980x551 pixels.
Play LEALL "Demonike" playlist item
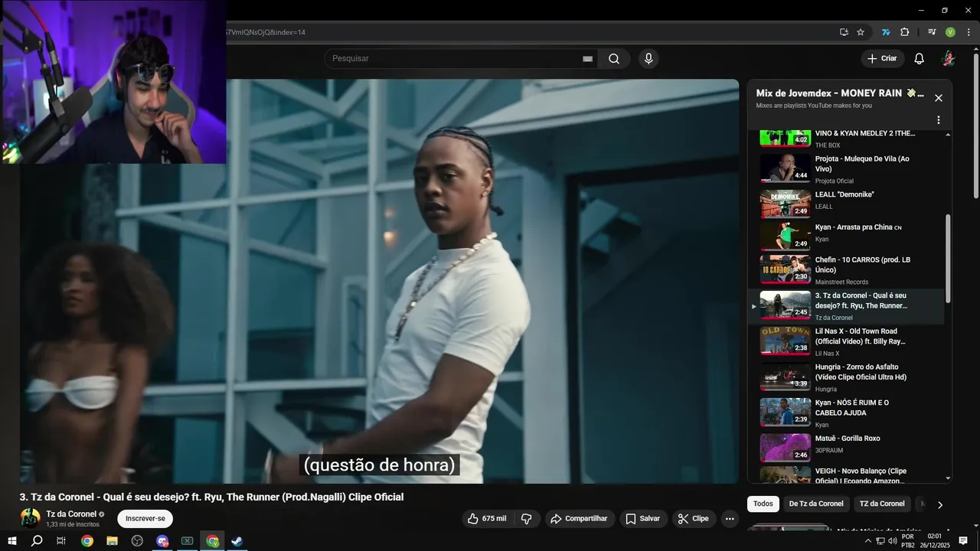(x=846, y=204)
